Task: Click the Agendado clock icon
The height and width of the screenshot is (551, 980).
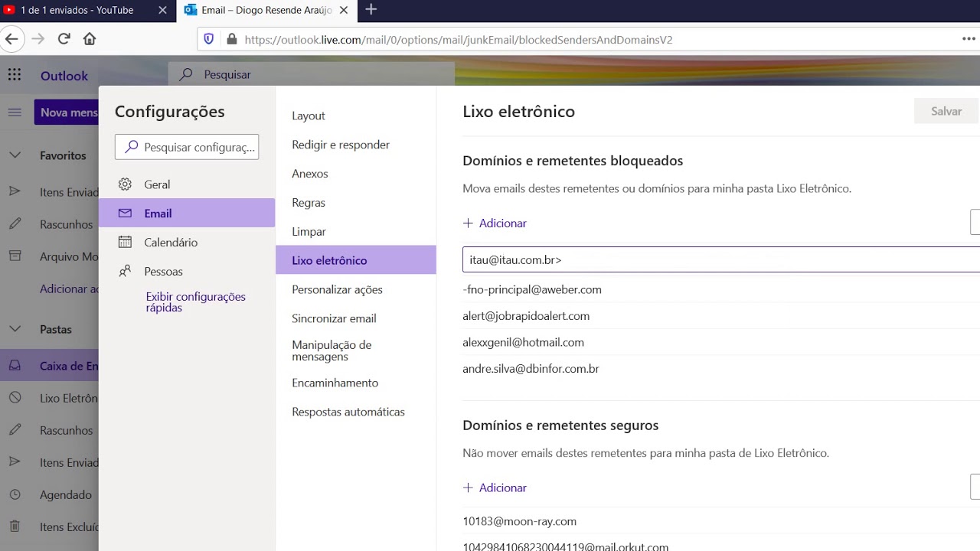Action: coord(15,494)
